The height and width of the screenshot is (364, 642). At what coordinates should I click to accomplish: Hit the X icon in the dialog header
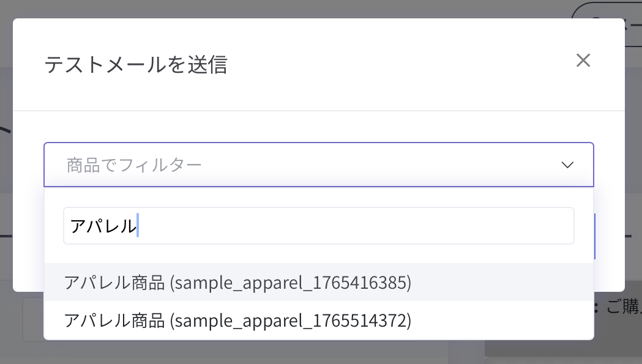click(x=583, y=61)
